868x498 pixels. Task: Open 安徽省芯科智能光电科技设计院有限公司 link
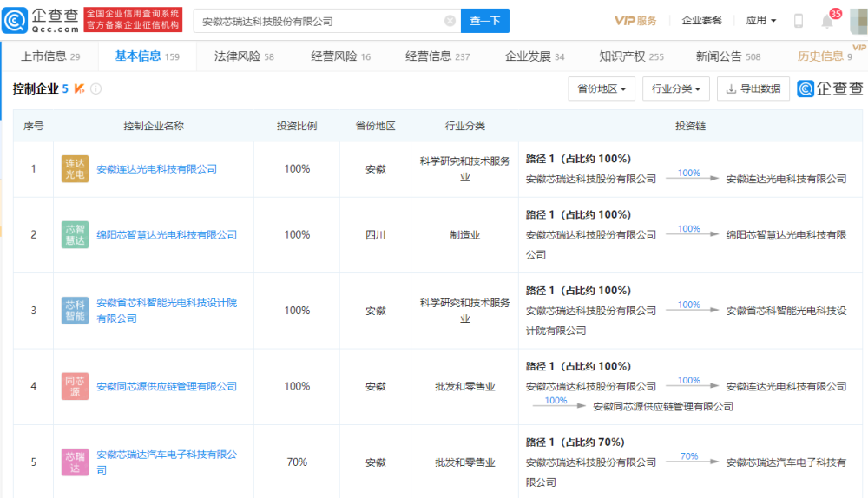pyautogui.click(x=167, y=311)
